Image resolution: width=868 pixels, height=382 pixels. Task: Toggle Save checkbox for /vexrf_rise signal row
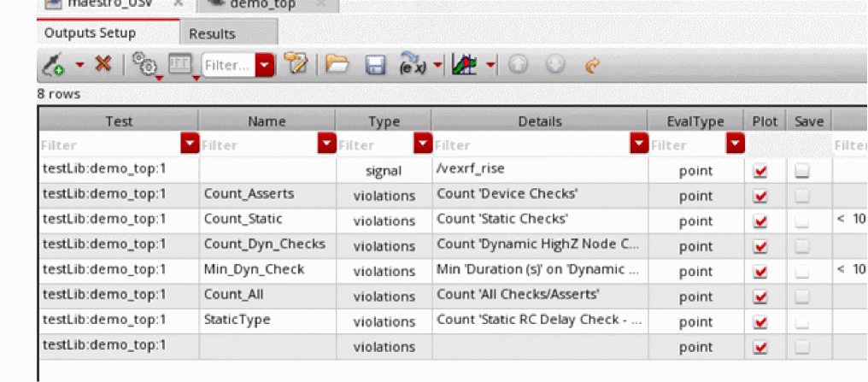[802, 171]
